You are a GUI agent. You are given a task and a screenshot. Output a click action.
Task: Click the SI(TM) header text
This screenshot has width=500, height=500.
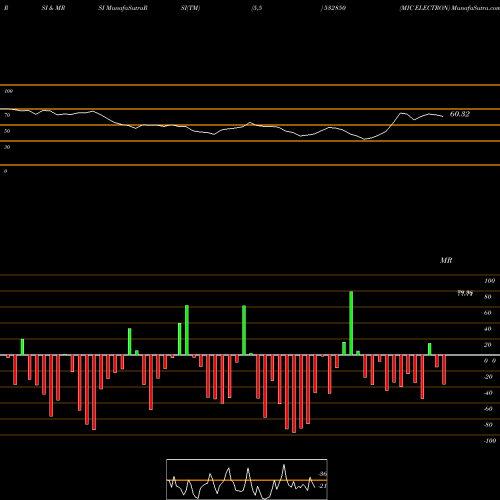190,8
